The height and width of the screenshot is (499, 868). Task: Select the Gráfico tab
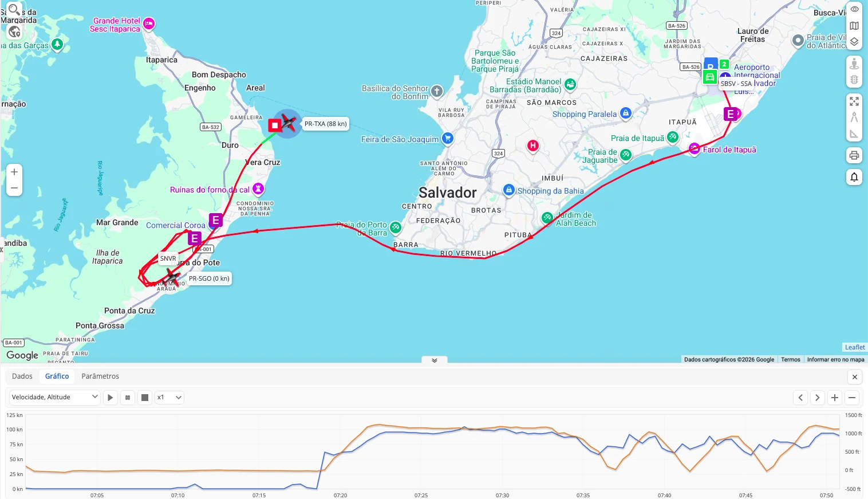click(x=57, y=376)
